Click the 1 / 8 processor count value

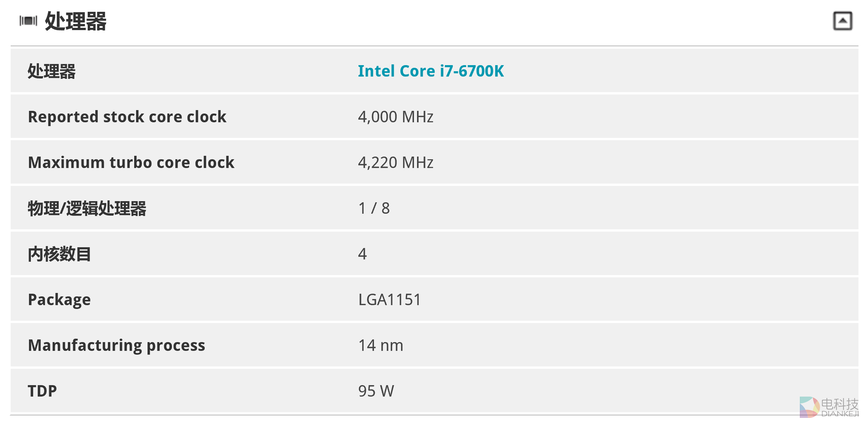[x=374, y=208]
